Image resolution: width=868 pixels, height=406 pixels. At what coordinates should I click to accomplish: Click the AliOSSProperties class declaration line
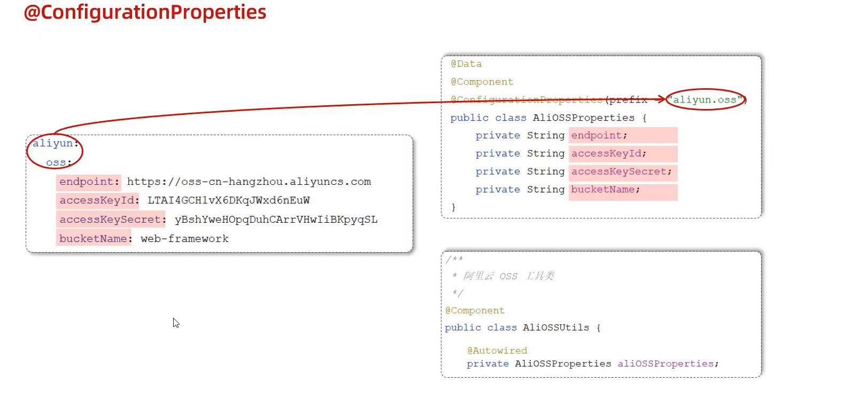click(x=548, y=118)
